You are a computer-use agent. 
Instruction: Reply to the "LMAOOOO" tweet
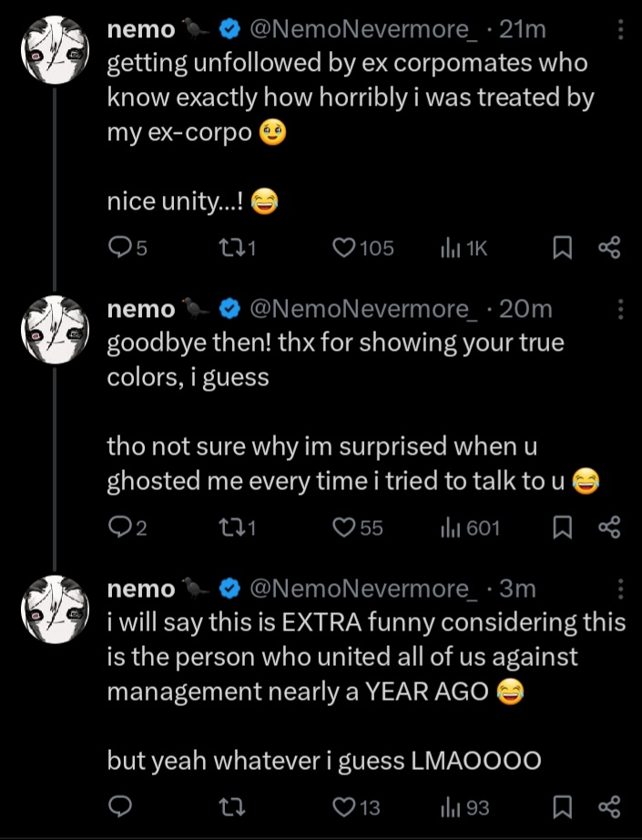click(x=120, y=806)
